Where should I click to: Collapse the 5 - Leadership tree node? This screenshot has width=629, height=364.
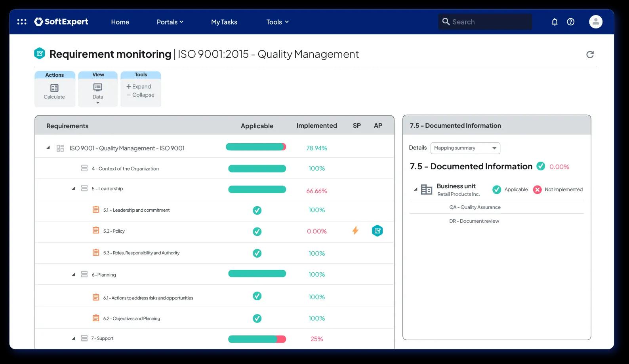tap(73, 189)
